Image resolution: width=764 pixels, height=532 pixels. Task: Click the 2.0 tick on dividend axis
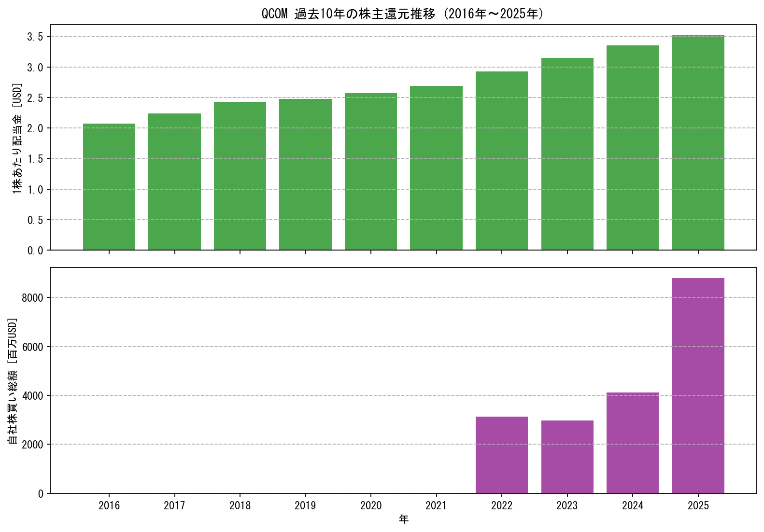pos(35,128)
